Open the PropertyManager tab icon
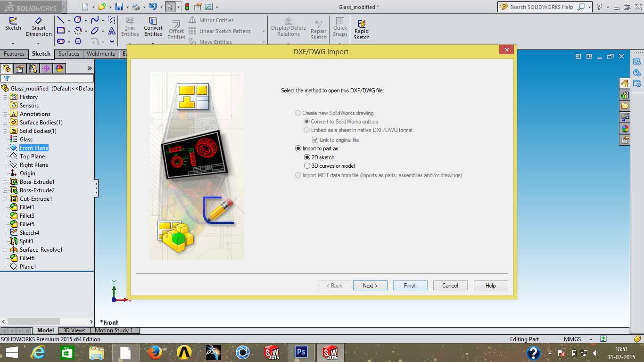The image size is (644, 362). (19, 68)
